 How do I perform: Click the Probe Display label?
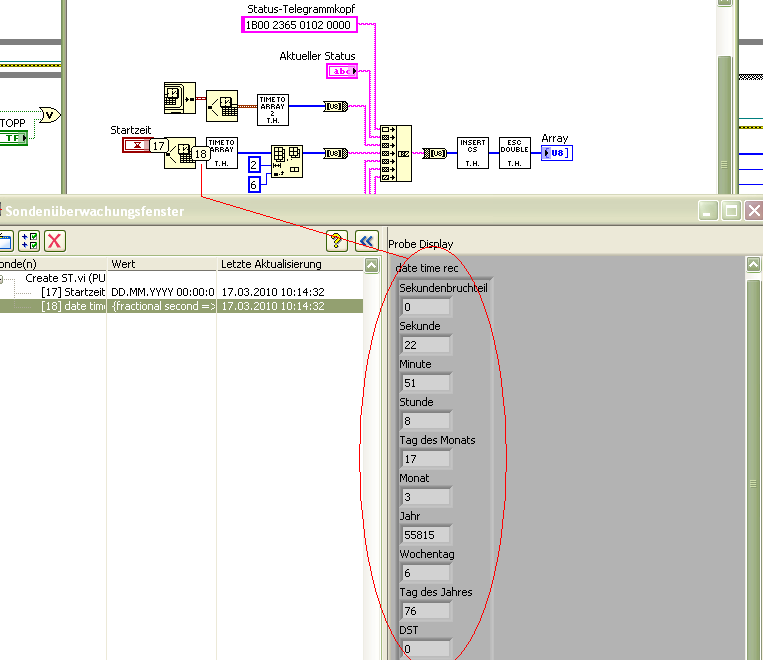pos(421,244)
